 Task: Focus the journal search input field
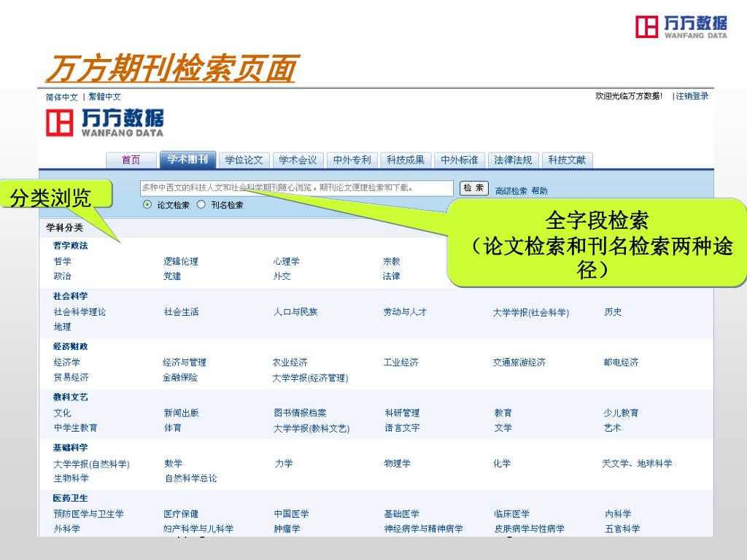(297, 188)
